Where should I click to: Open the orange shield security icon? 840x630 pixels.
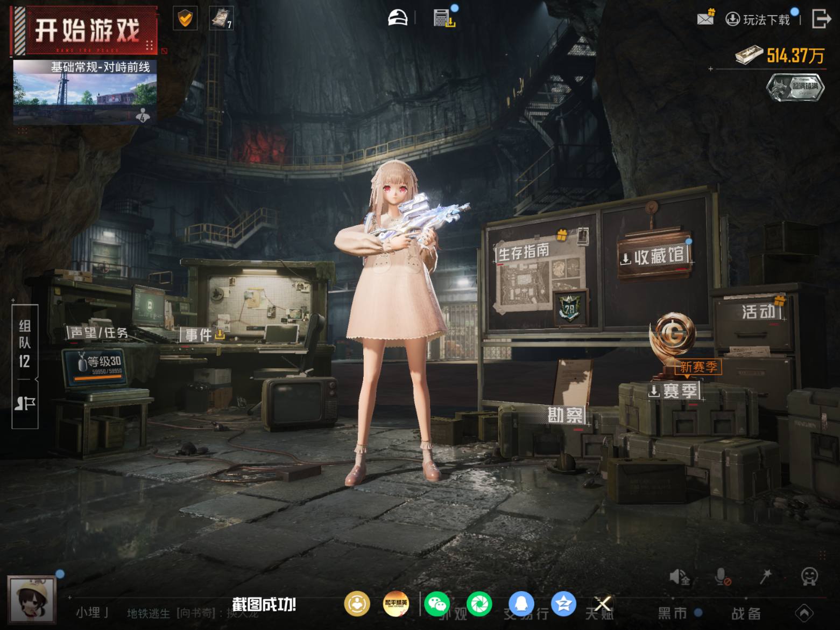(185, 19)
